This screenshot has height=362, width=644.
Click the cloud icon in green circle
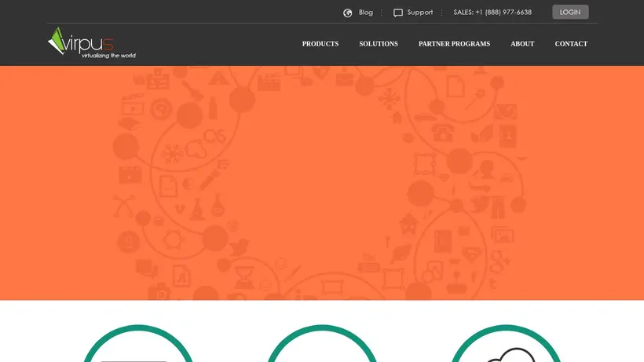510,355
